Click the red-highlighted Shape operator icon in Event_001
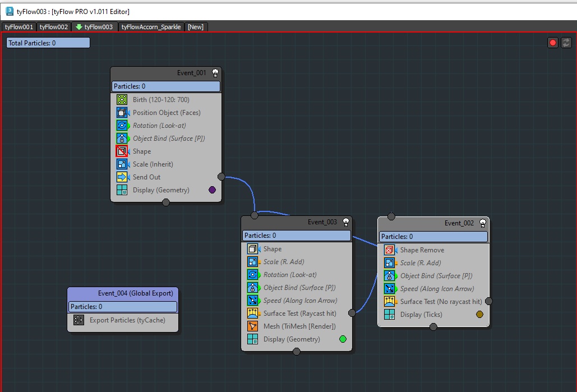Screen dimensions: 577x392 coord(122,151)
